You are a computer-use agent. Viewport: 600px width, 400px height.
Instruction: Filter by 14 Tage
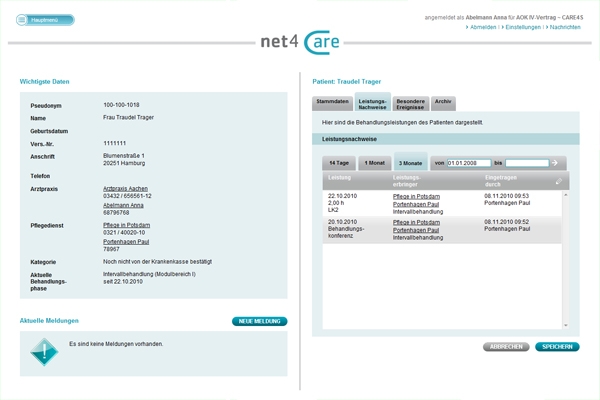[x=339, y=163]
